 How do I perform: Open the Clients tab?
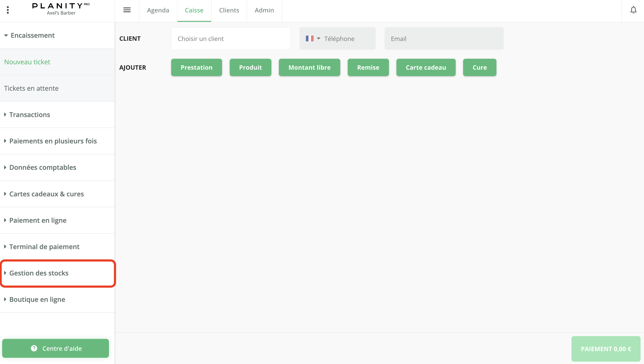(x=229, y=10)
